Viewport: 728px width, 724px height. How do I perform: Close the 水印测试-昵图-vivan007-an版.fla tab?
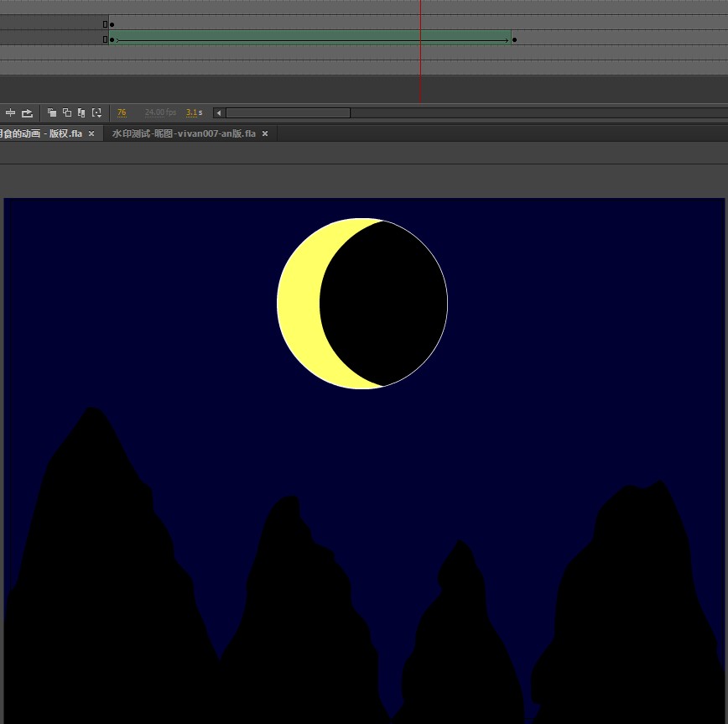click(x=265, y=133)
